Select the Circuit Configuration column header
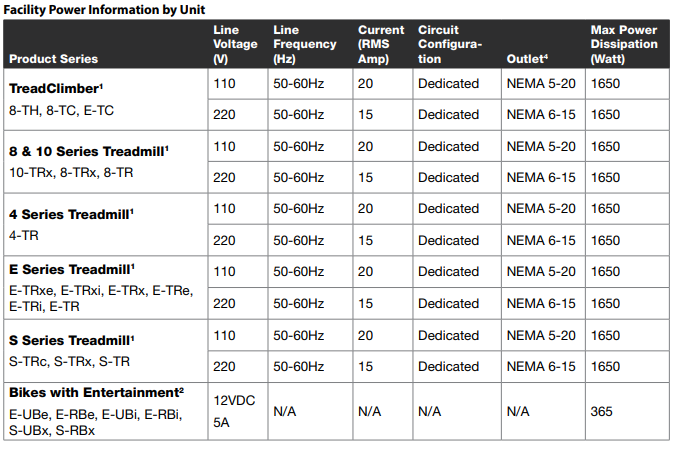Viewport: 681px width, 451px height. [x=451, y=44]
